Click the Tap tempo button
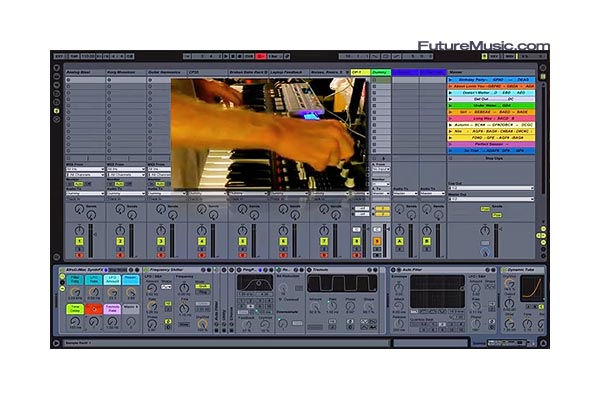Viewport: 600px width, 400px height. (74, 56)
